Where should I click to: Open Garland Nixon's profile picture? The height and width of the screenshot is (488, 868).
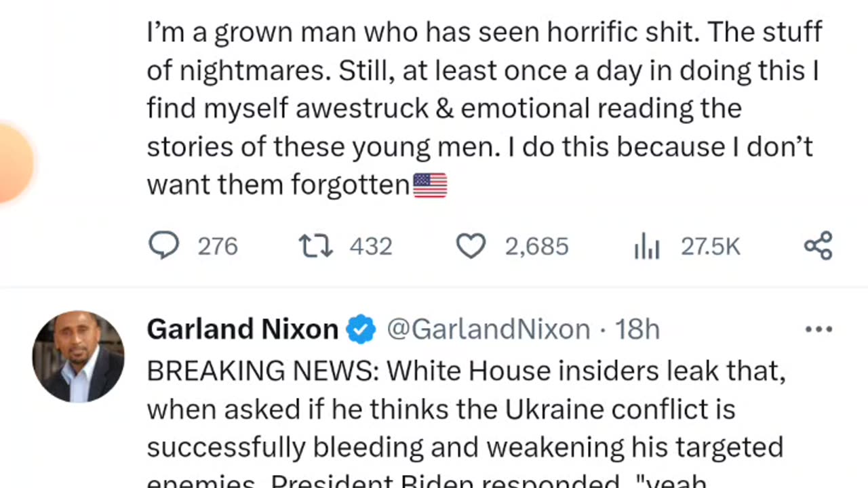(78, 357)
